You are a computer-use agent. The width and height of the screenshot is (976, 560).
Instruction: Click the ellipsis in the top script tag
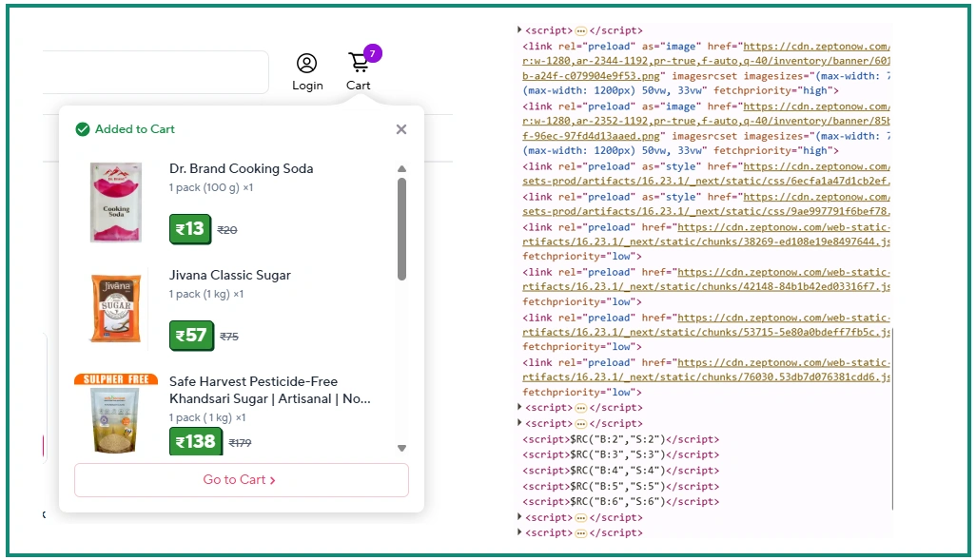pos(580,30)
